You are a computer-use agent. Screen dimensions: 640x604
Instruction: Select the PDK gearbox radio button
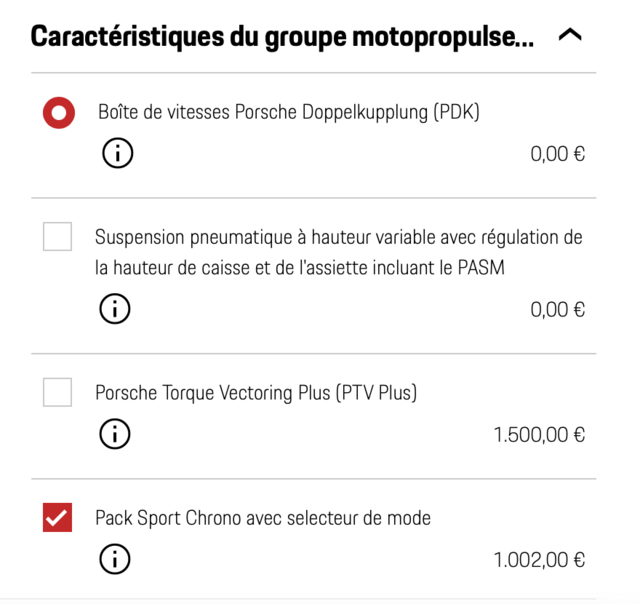(59, 113)
